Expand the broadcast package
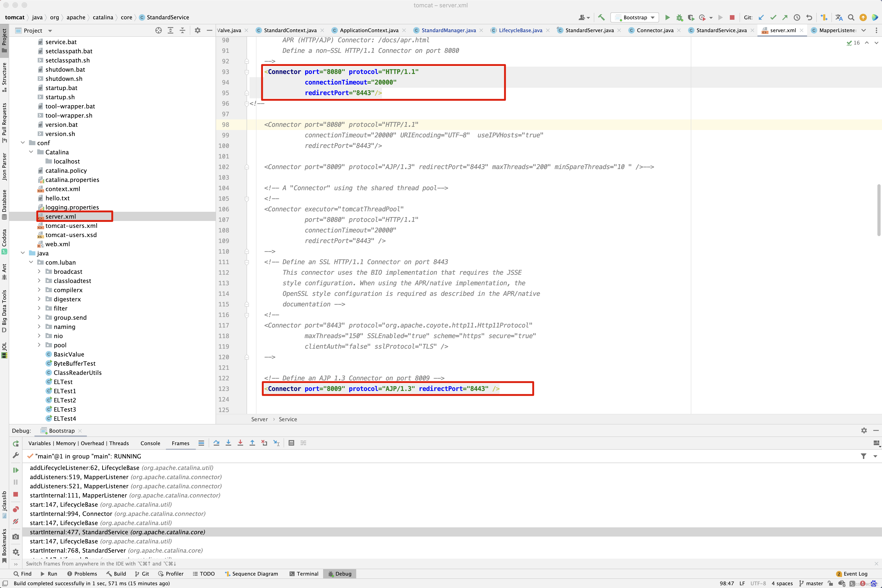This screenshot has width=882, height=588. click(39, 271)
